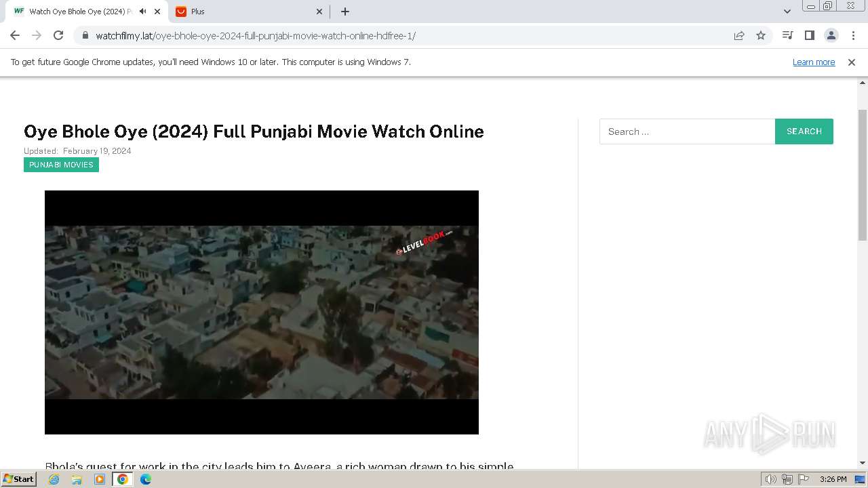
Task: Click the Updated February 19, 2024 date
Action: pyautogui.click(x=77, y=151)
